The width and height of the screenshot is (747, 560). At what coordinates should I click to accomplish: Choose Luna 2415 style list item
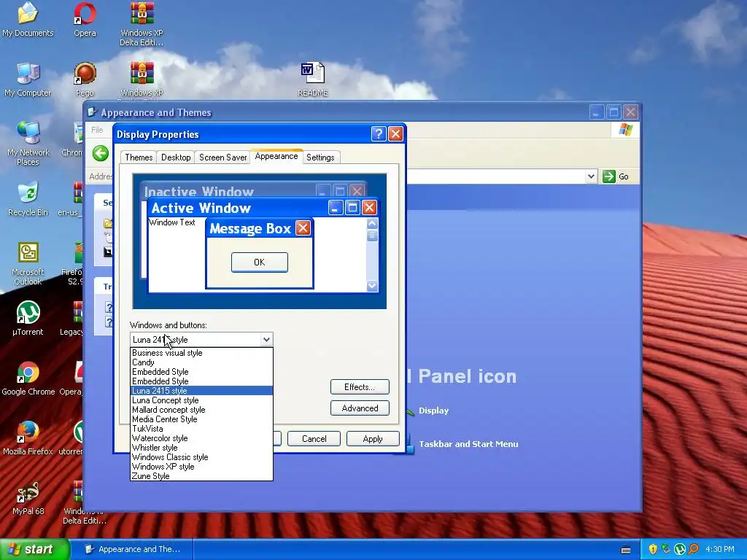coord(201,391)
